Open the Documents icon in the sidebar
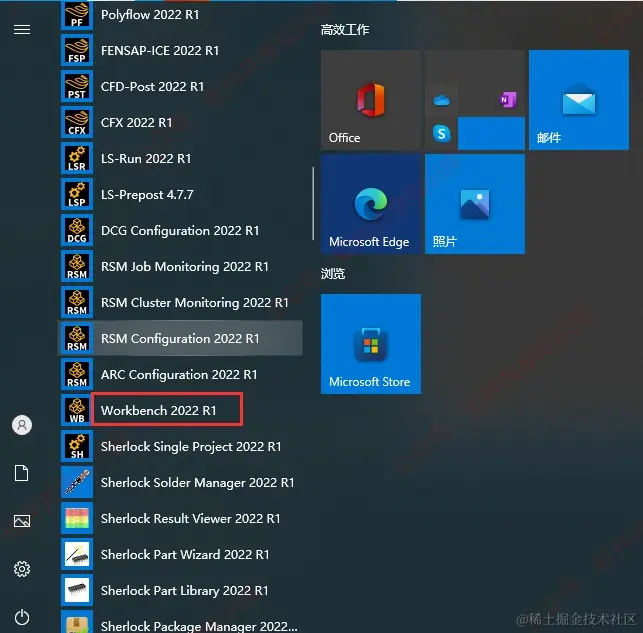 (x=22, y=473)
